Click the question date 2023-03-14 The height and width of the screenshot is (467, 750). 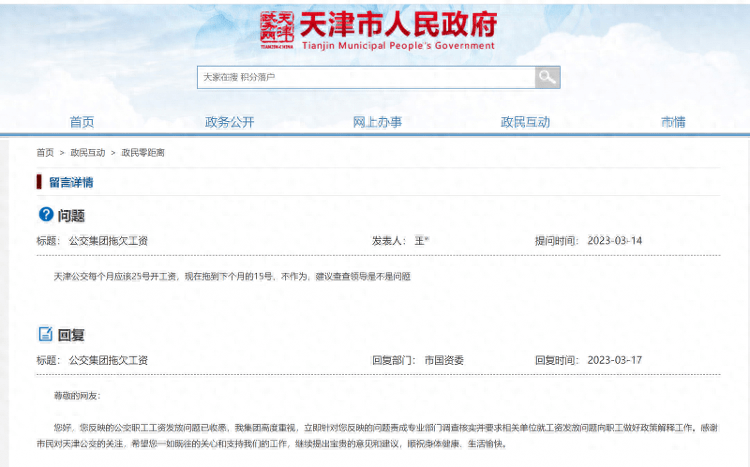(x=615, y=241)
